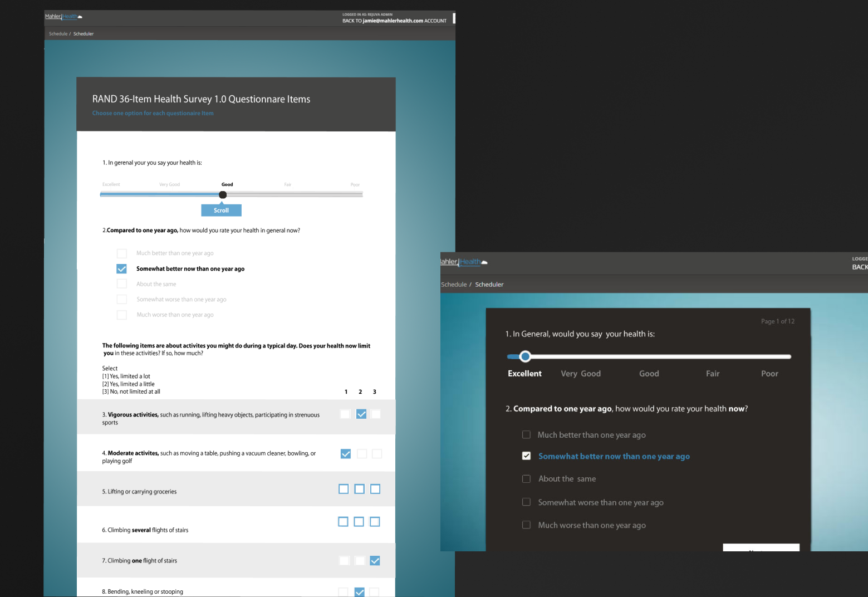Open the Back to jamie@mahlerhealth.com account link

(x=394, y=21)
